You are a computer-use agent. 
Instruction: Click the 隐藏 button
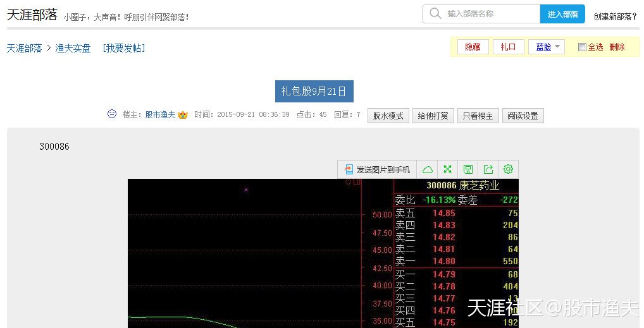(x=473, y=47)
